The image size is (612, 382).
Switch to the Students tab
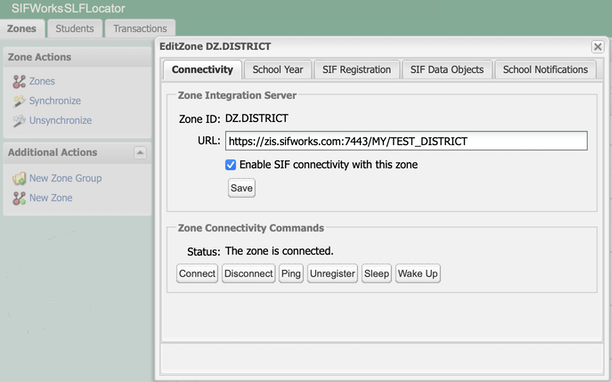(75, 28)
